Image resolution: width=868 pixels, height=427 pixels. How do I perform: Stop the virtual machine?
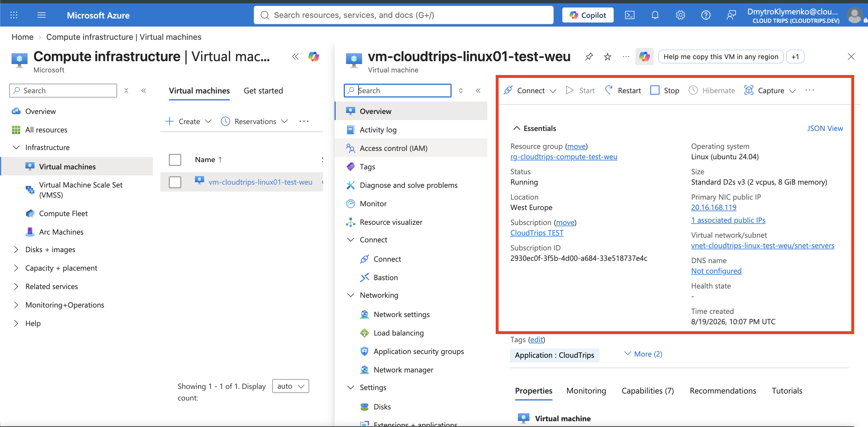point(665,91)
